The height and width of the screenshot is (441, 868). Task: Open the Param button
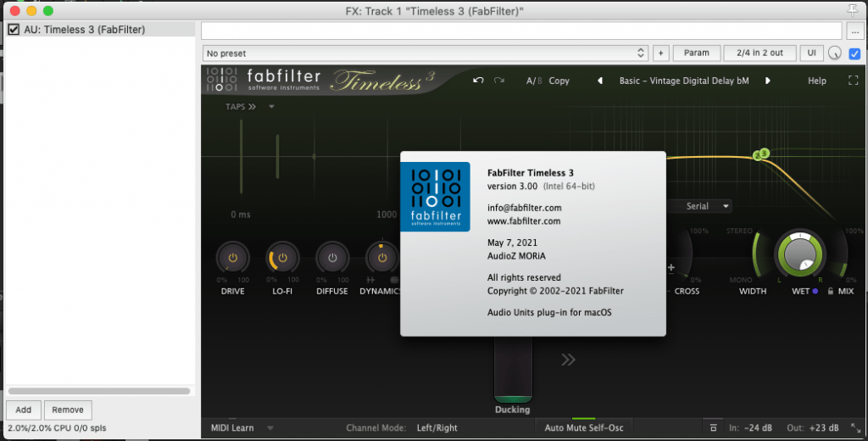coord(697,53)
